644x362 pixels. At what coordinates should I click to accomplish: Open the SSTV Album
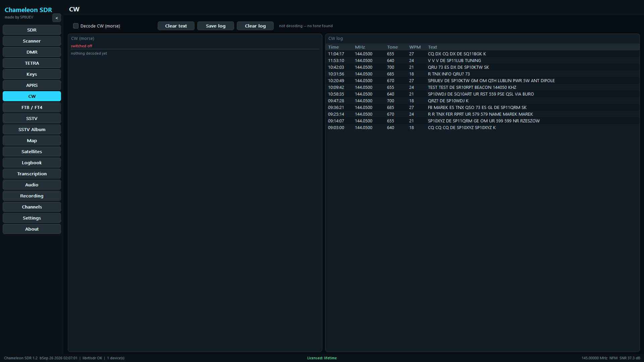(x=32, y=129)
